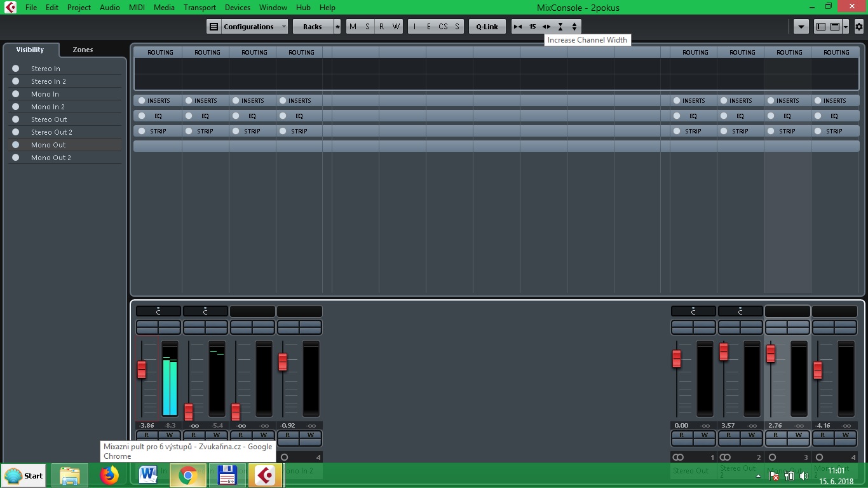Expand the window layout dropdown arrow
This screenshot has height=488, width=868.
pos(844,27)
